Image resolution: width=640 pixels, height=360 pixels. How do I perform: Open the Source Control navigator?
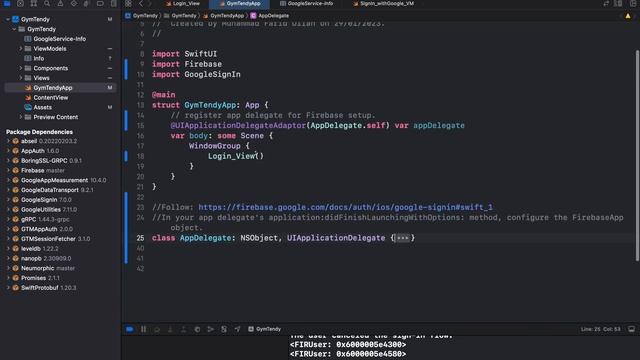tap(20, 3)
